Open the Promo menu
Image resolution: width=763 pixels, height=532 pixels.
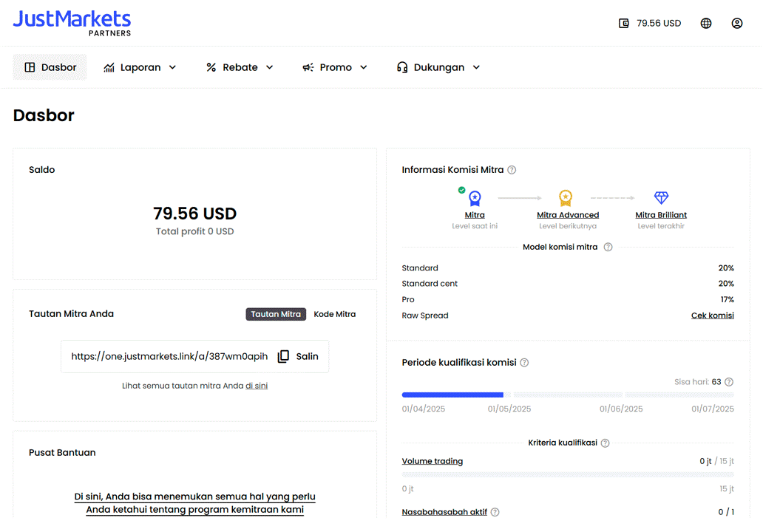[335, 67]
